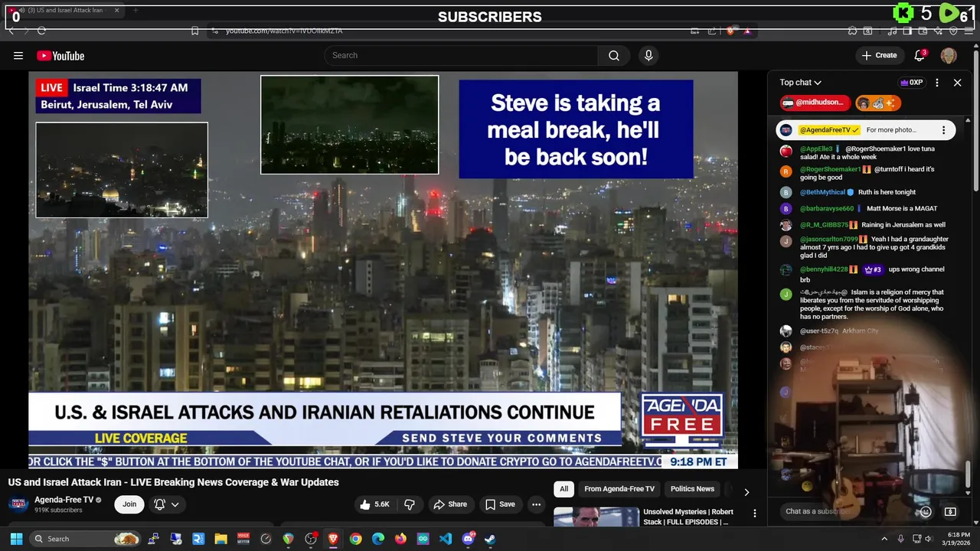
Task: Click the Join button
Action: tap(129, 504)
